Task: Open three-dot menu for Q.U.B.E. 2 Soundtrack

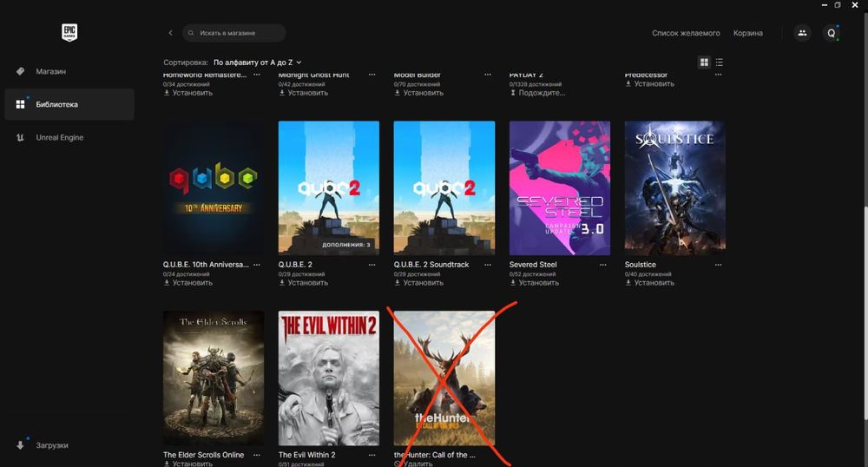Action: tap(488, 265)
